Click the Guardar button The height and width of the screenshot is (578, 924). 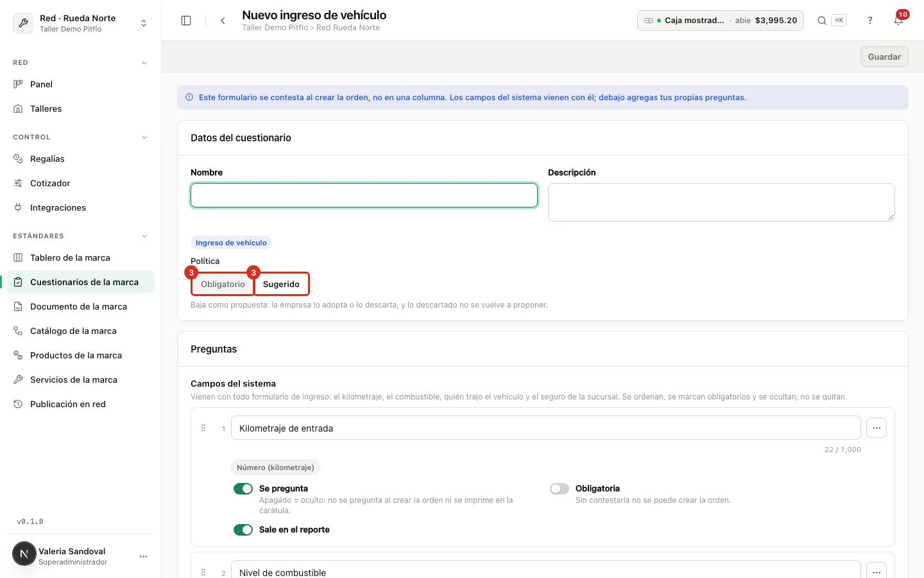[884, 57]
